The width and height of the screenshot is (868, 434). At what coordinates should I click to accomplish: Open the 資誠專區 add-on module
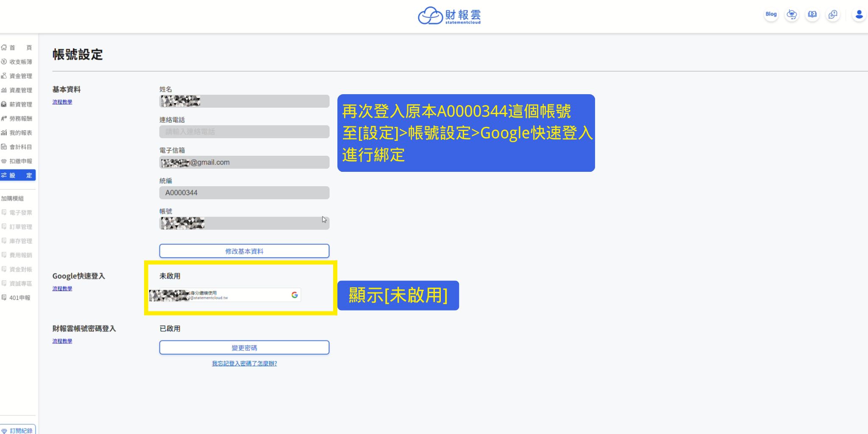(x=17, y=284)
